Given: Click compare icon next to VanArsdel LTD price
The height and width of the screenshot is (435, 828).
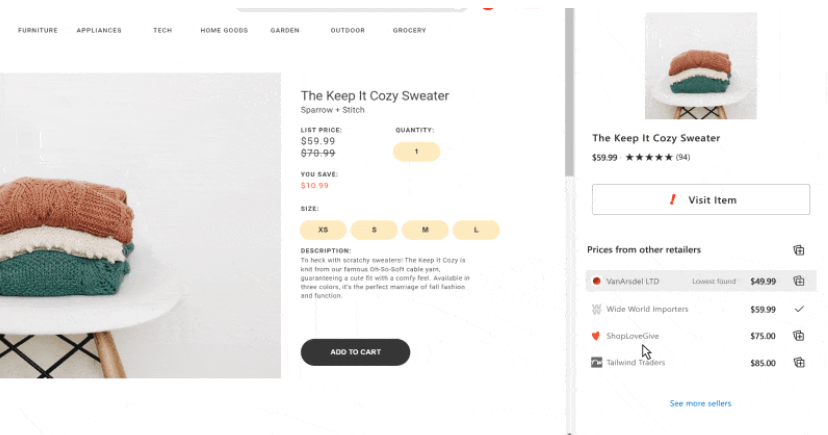Looking at the screenshot, I should point(798,281).
